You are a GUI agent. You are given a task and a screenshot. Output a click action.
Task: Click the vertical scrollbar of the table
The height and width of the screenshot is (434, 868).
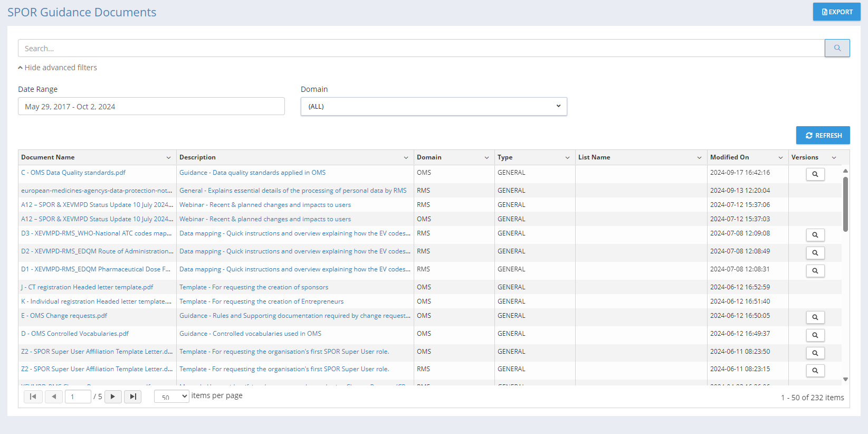tap(845, 205)
